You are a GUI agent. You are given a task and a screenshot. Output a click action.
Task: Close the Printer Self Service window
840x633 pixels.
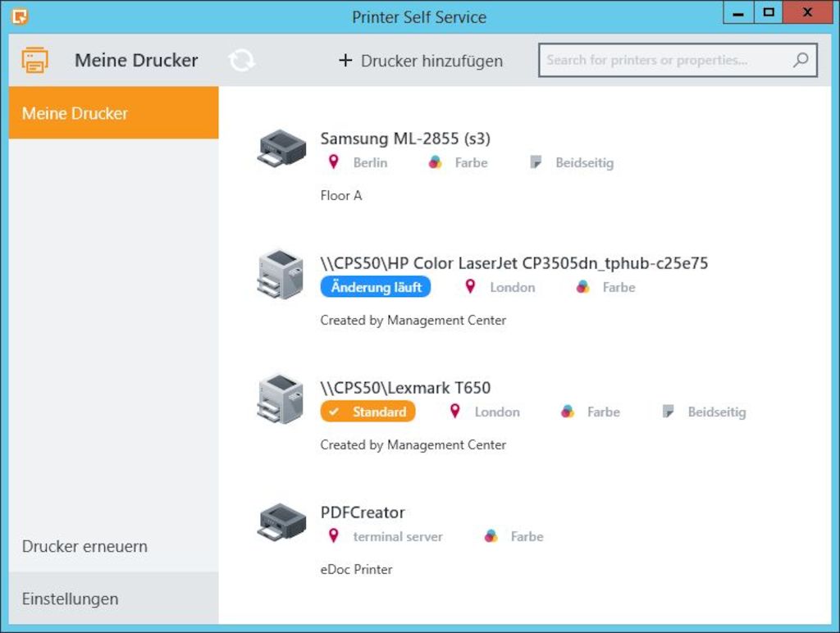(x=807, y=12)
